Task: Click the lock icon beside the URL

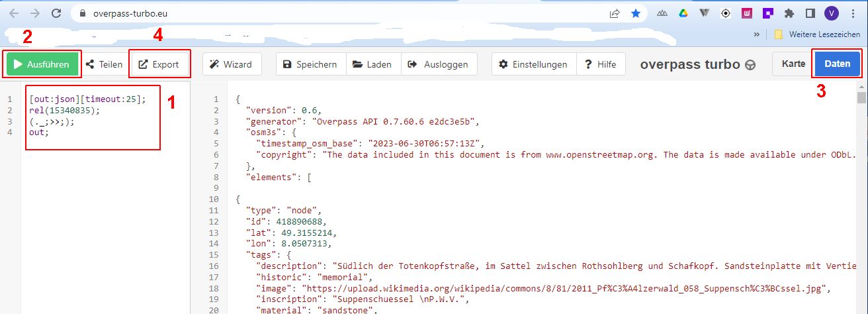Action: coord(82,13)
